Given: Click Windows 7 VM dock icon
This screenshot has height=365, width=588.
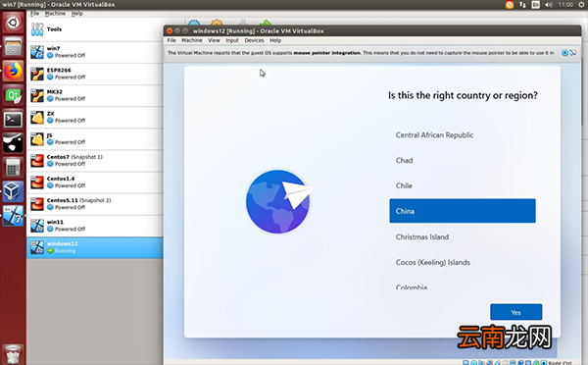Looking at the screenshot, I should 13,216.
